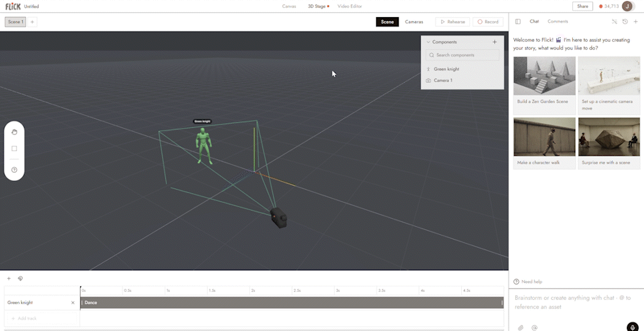
Task: Select the camera object in the viewport
Action: point(278,217)
